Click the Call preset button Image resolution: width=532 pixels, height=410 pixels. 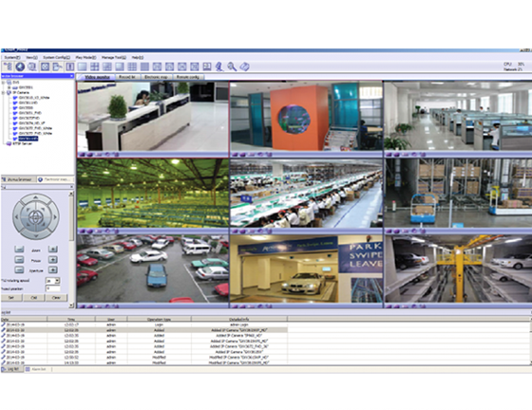[x=34, y=298]
